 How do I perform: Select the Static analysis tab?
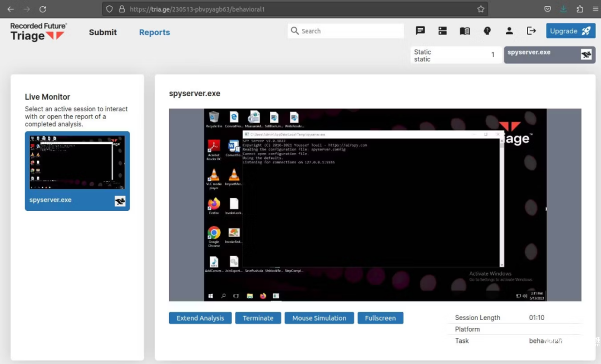click(455, 55)
